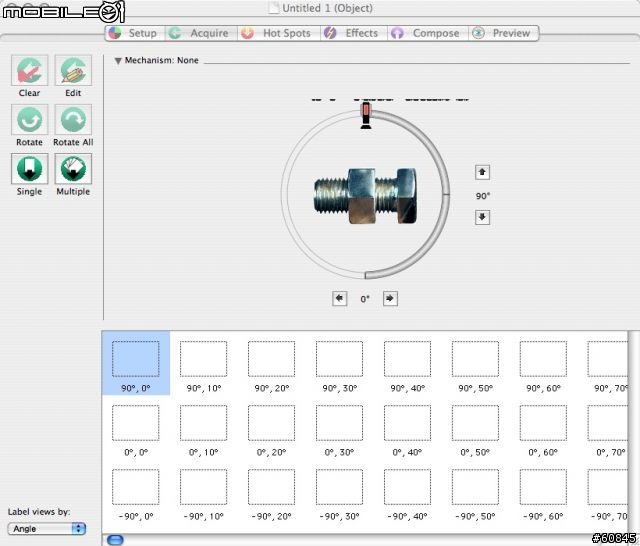Switch to the Acquire tab
The height and width of the screenshot is (546, 640).
201,33
